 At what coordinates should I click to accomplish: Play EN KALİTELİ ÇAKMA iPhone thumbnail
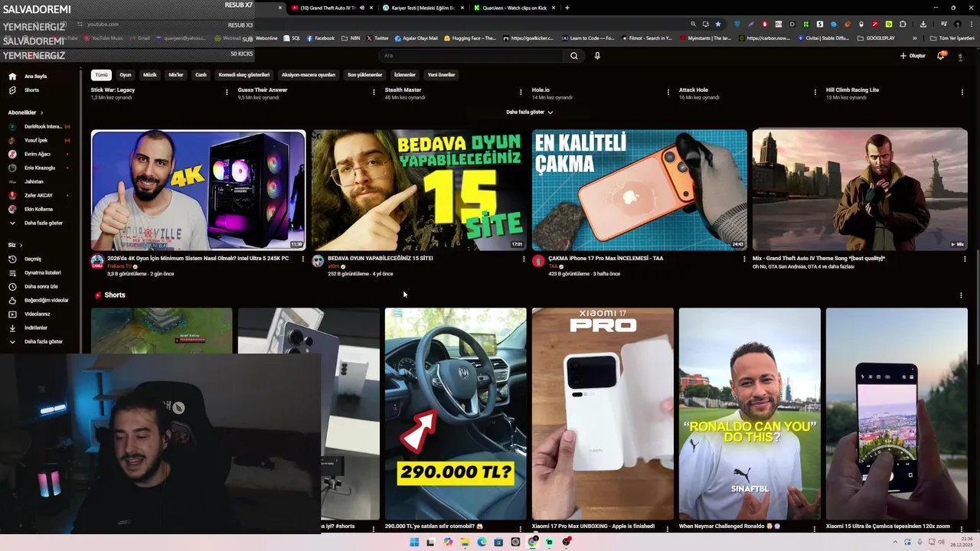click(639, 190)
